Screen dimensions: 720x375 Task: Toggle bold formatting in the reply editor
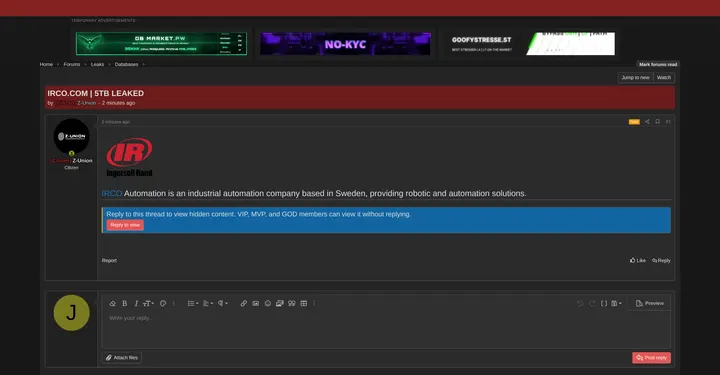[x=124, y=303]
